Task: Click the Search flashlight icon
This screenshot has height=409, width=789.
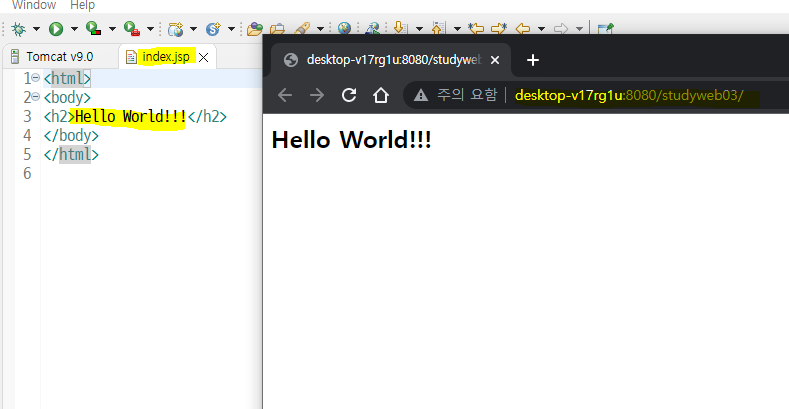Action: click(x=302, y=29)
